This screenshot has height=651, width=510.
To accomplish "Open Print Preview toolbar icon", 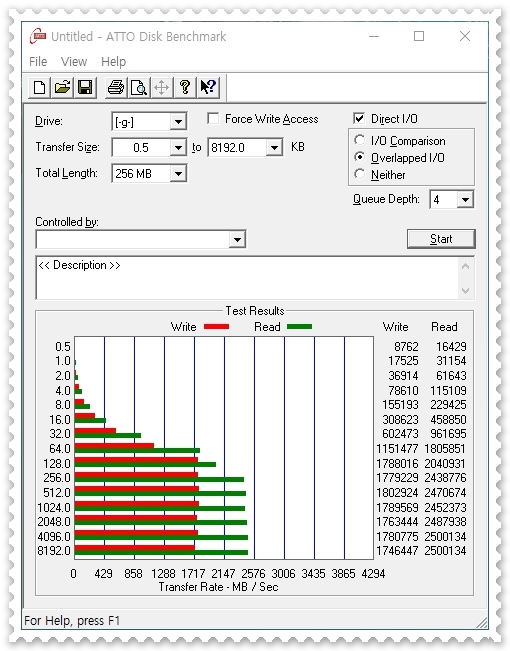I will [139, 88].
